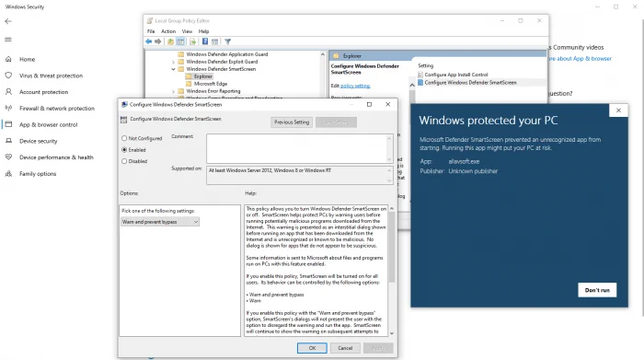The width and height of the screenshot is (644, 360).
Task: Open the Action menu
Action: (168, 31)
